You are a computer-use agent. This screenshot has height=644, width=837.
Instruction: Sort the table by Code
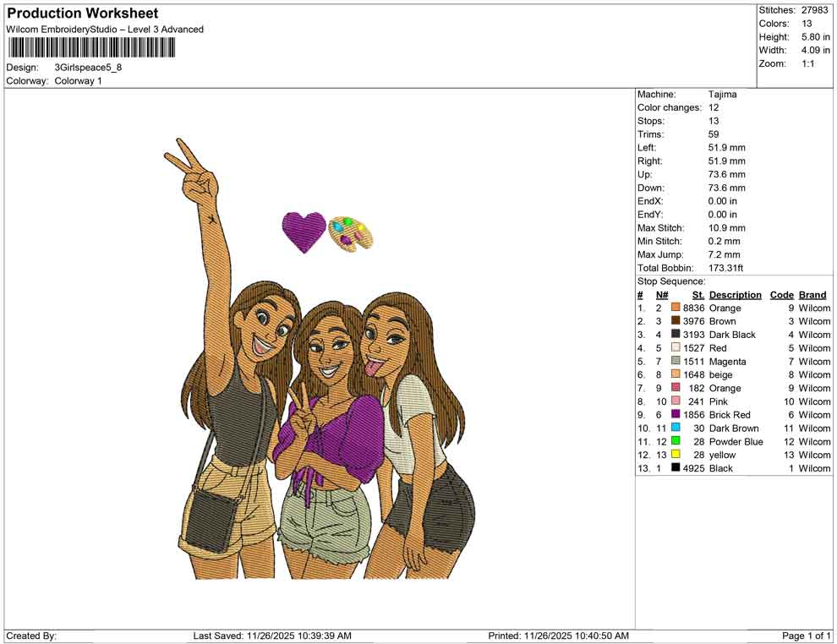pos(782,294)
